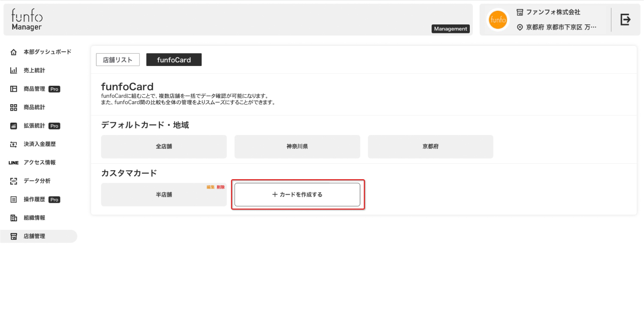Click the Management badge in header
This screenshot has height=325, width=644.
tap(450, 29)
